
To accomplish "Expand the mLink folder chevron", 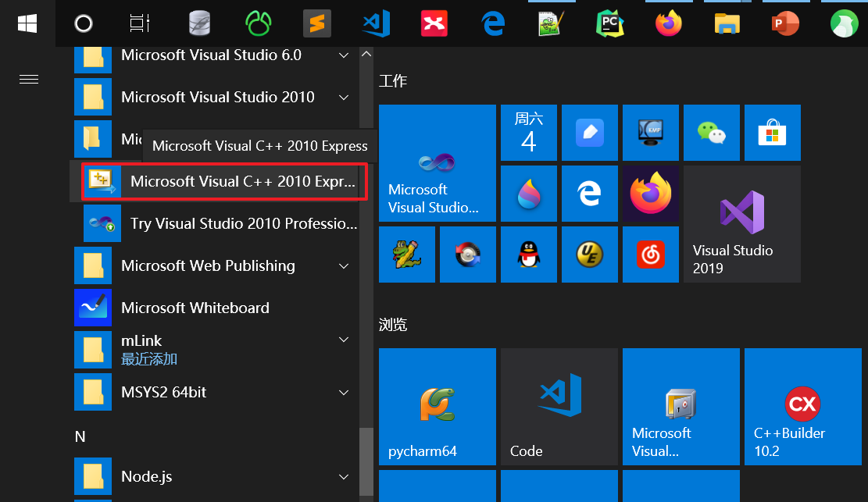I will (x=344, y=340).
